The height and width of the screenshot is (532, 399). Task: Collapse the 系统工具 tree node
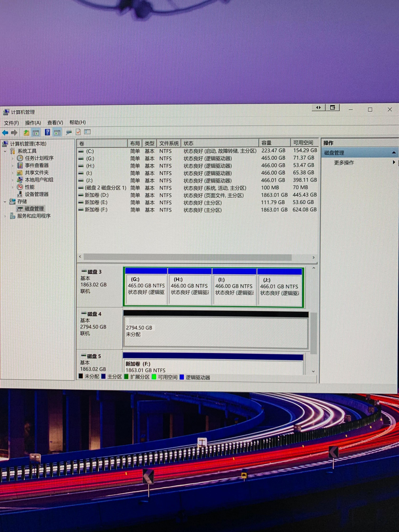(x=5, y=151)
